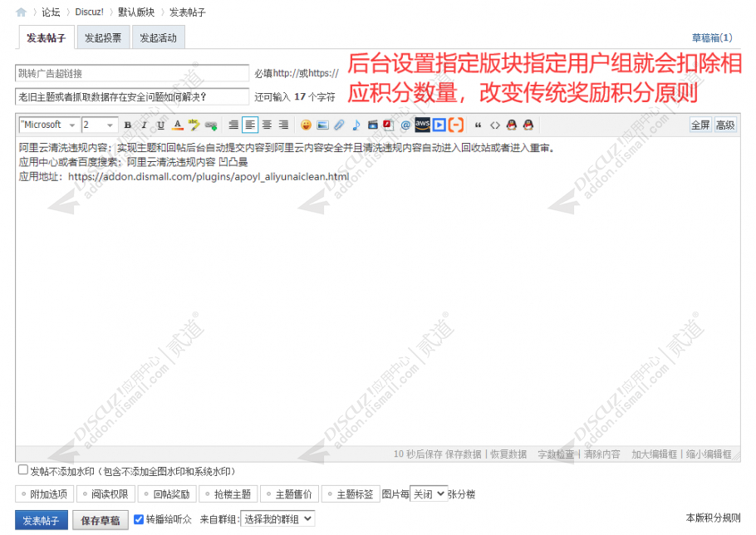Open the Microsoft font family dropdown
The image size is (756, 535).
pyautogui.click(x=49, y=125)
